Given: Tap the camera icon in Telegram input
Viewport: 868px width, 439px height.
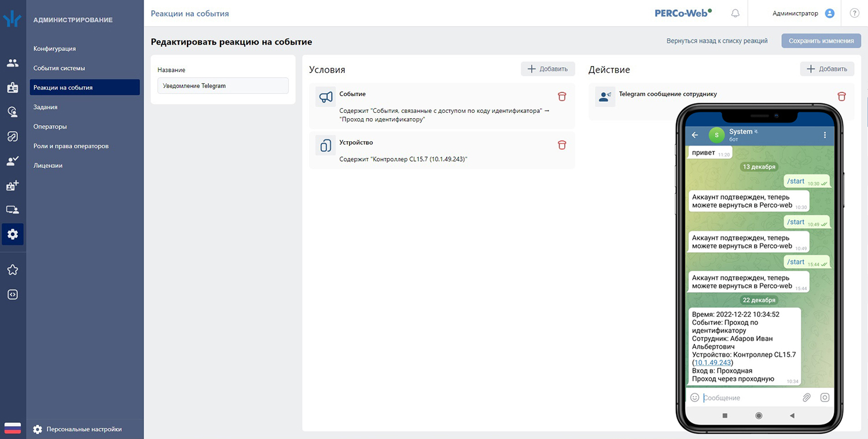Looking at the screenshot, I should pyautogui.click(x=825, y=398).
